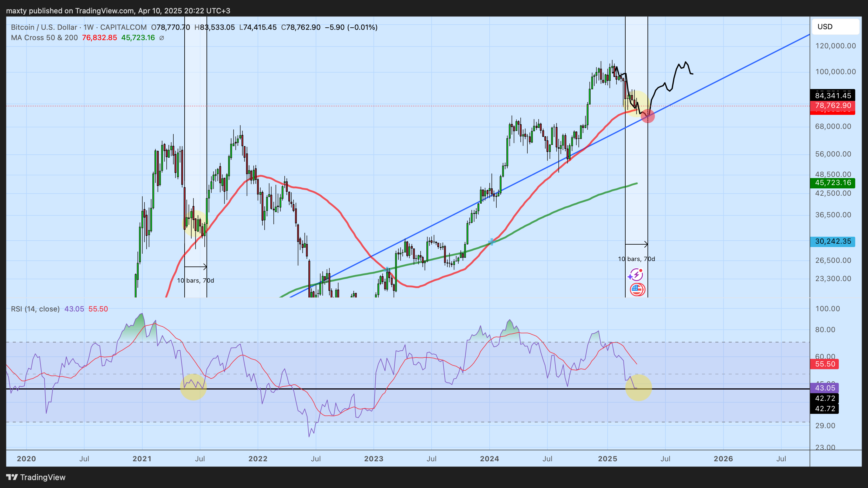868x488 pixels.
Task: Click the 80.00 RSI axis tick
Action: pyautogui.click(x=825, y=330)
